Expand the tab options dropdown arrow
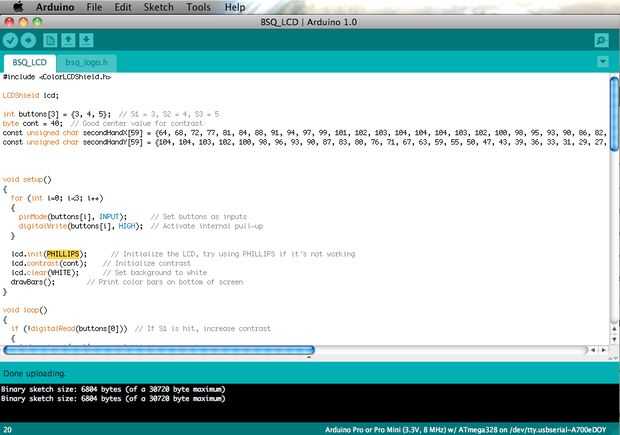 point(603,62)
